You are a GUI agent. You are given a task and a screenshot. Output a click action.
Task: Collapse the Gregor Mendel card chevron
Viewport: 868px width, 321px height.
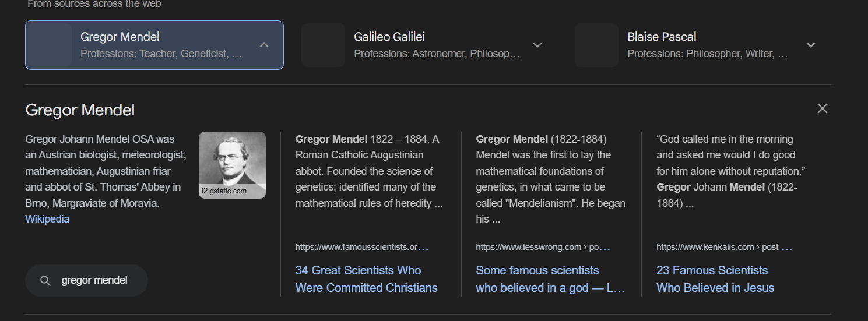click(264, 45)
